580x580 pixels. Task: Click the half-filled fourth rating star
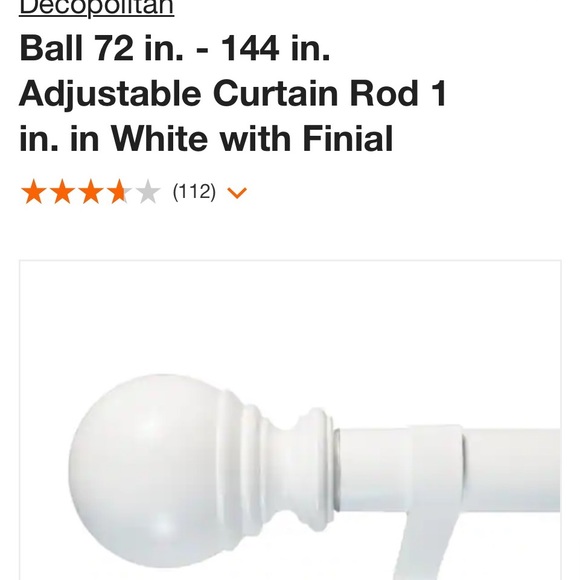point(119,192)
